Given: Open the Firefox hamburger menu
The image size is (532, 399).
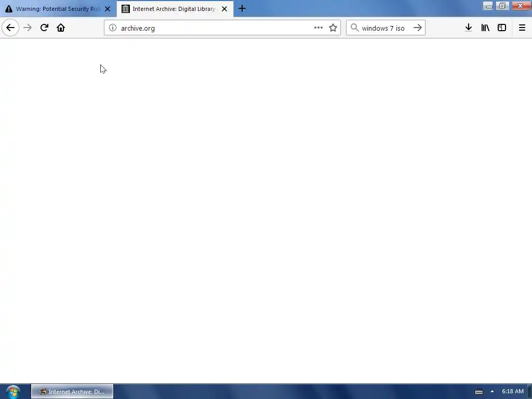Looking at the screenshot, I should point(522,28).
